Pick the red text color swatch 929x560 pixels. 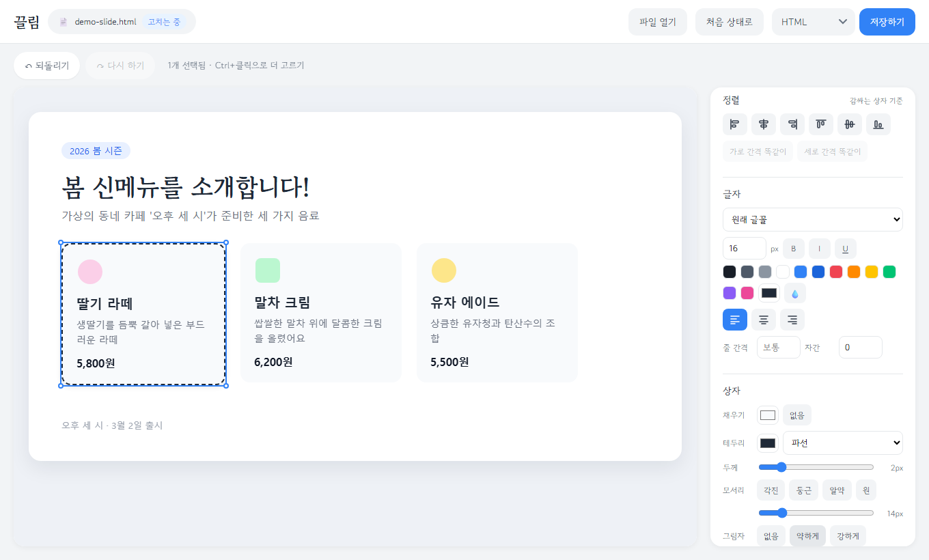[x=836, y=272]
